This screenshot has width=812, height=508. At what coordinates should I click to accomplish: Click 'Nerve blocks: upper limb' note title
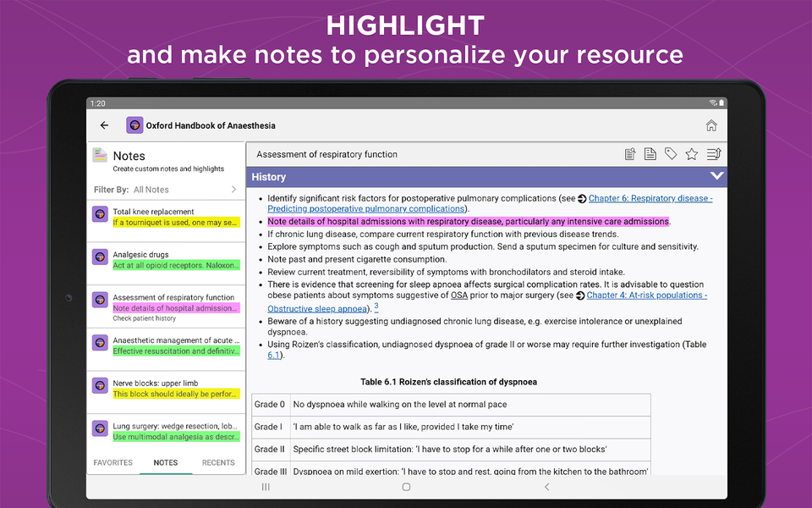(x=156, y=383)
